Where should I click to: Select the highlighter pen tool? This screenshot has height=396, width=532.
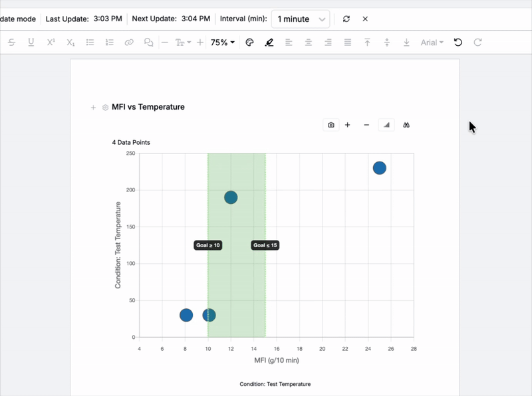pyautogui.click(x=269, y=43)
